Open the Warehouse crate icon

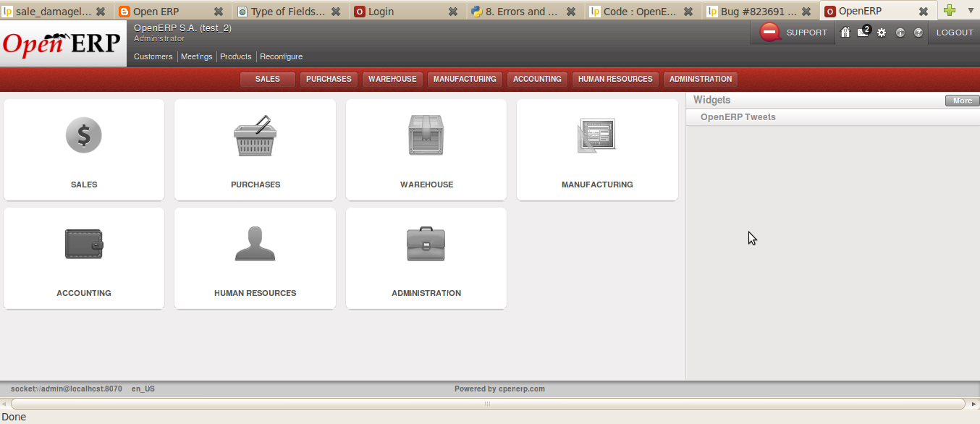coord(426,135)
